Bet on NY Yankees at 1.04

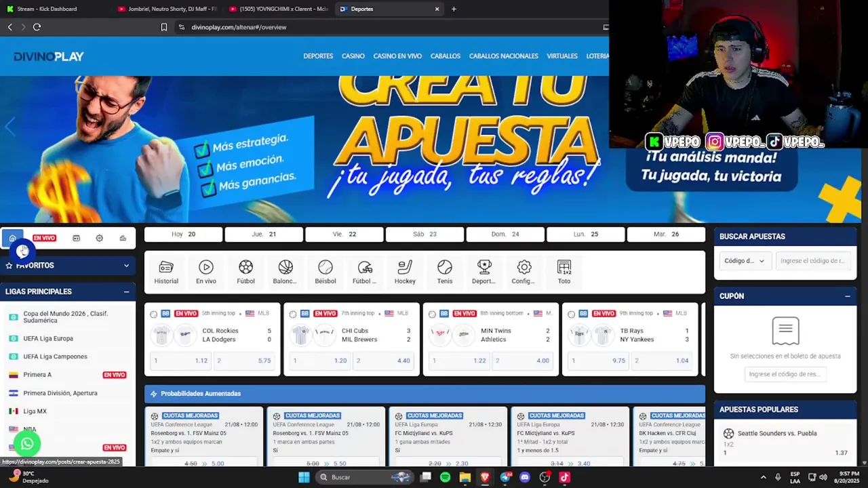coord(661,361)
